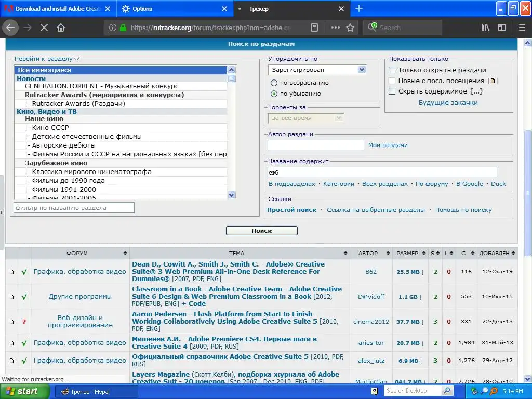Select по убыванию sort order
Viewport: 532px width, 399px height.
coord(274,94)
